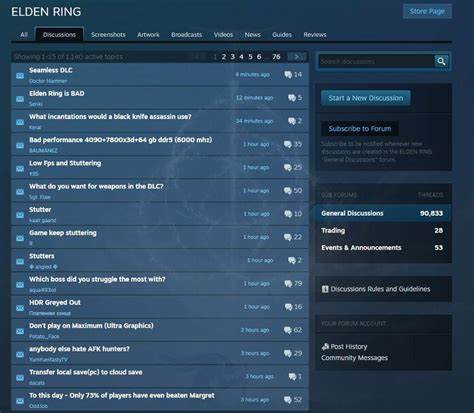Click reply bubble icon for To this day topic
The image size is (474, 413).
coord(288,400)
